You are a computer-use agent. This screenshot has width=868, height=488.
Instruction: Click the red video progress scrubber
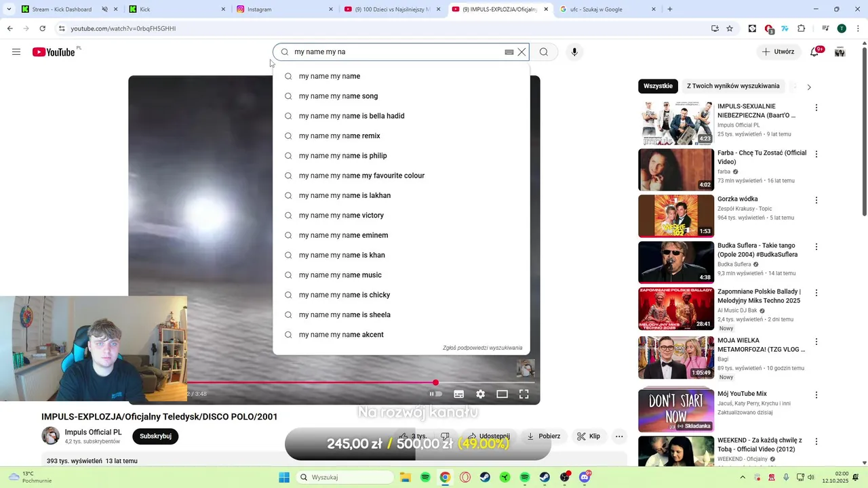[435, 383]
